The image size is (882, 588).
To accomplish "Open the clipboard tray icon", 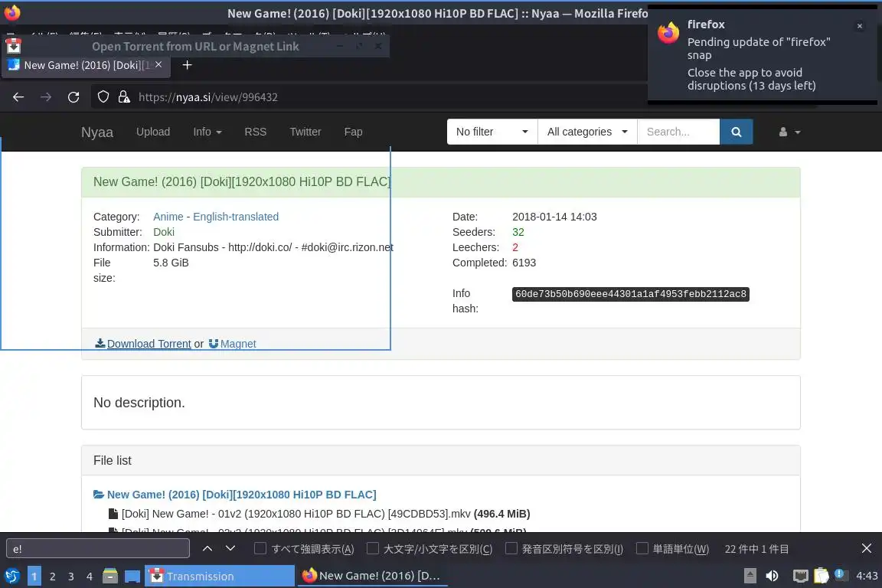I will tap(821, 576).
